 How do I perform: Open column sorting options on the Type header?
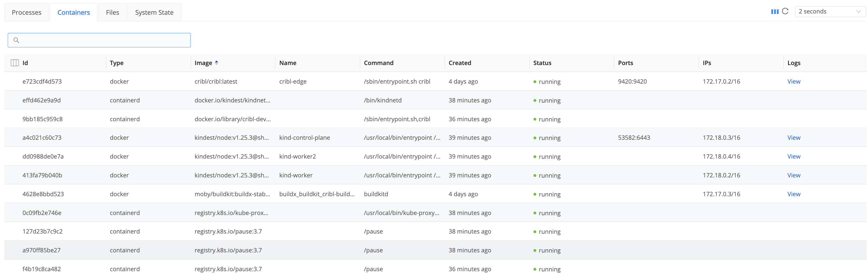116,63
